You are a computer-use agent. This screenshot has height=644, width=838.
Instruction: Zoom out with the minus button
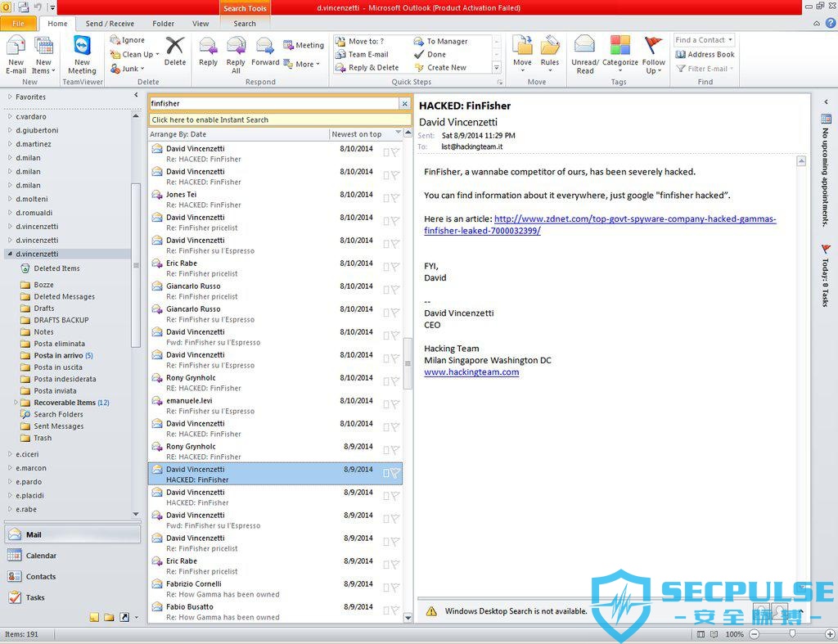pos(754,634)
